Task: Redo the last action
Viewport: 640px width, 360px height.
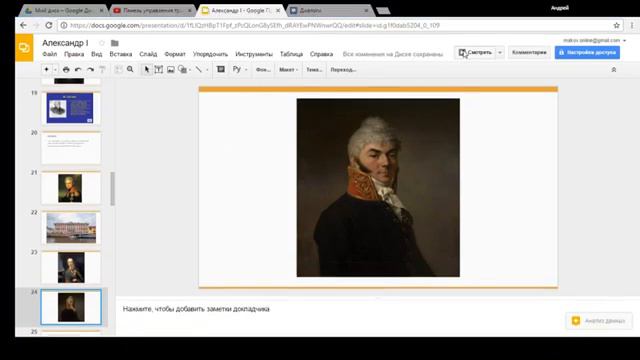Action: (x=90, y=70)
